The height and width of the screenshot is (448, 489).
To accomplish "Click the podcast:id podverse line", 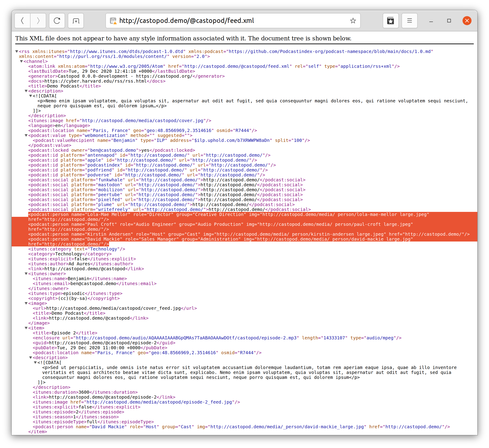I will [x=146, y=175].
